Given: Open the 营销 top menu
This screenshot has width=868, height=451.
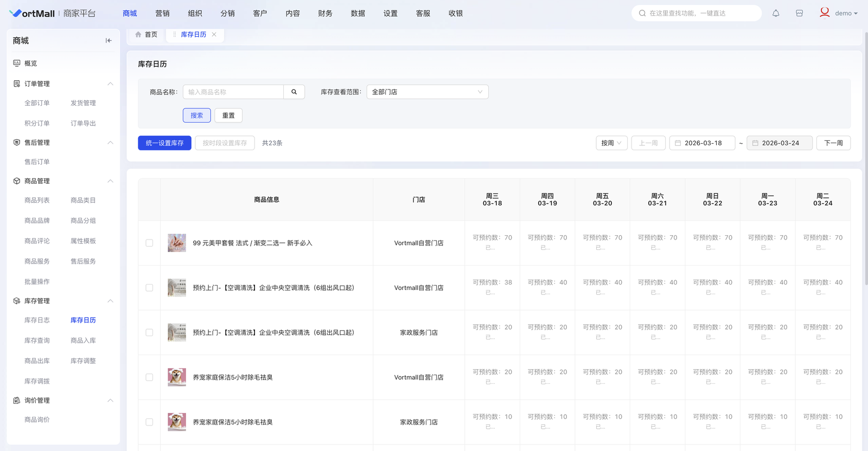Looking at the screenshot, I should coord(162,14).
